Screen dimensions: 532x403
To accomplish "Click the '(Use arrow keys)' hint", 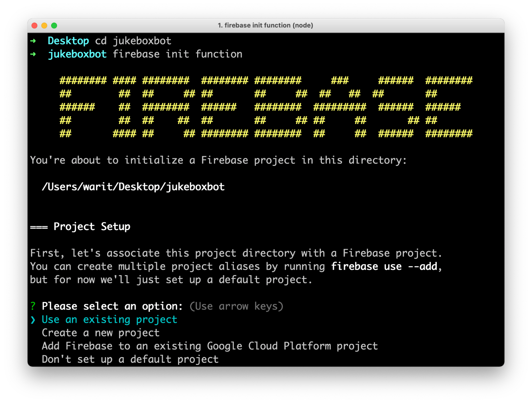I will tap(236, 306).
